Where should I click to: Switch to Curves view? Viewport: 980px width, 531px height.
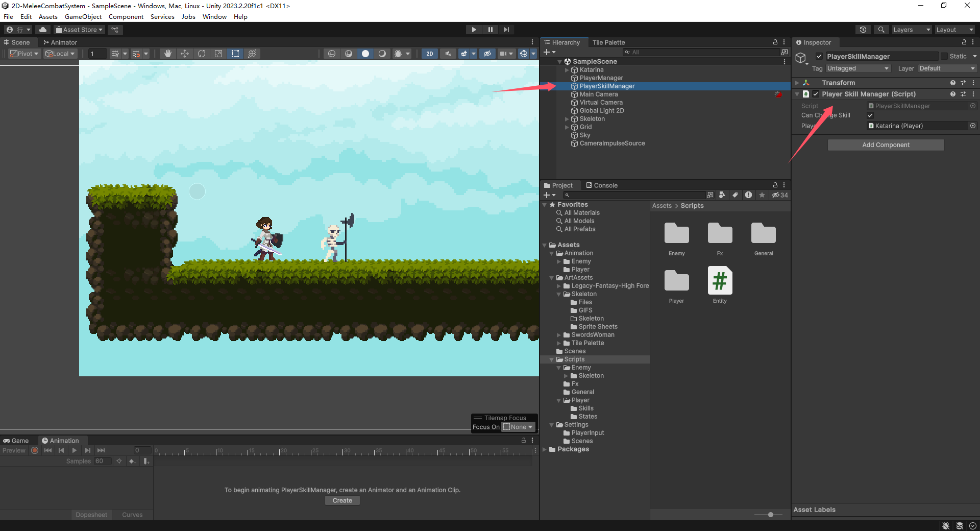click(x=132, y=515)
